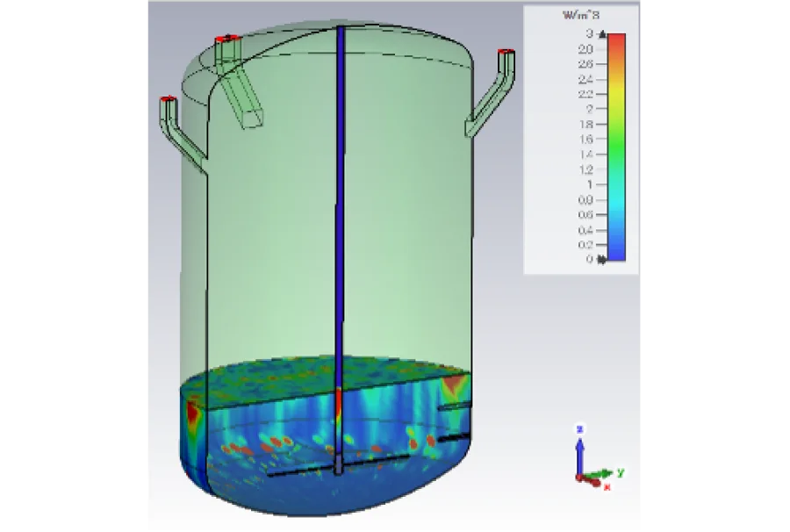Click the legend value 2
790x532 pixels.
pyautogui.click(x=590, y=109)
